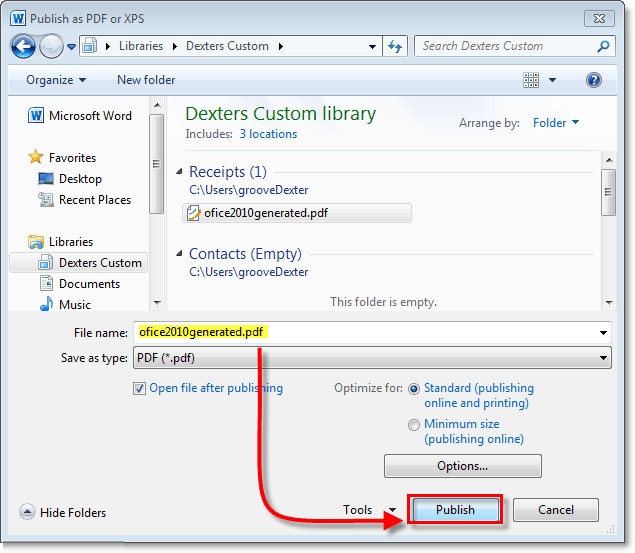The image size is (635, 553).
Task: Collapse the Receipts group expander triangle
Action: click(180, 173)
